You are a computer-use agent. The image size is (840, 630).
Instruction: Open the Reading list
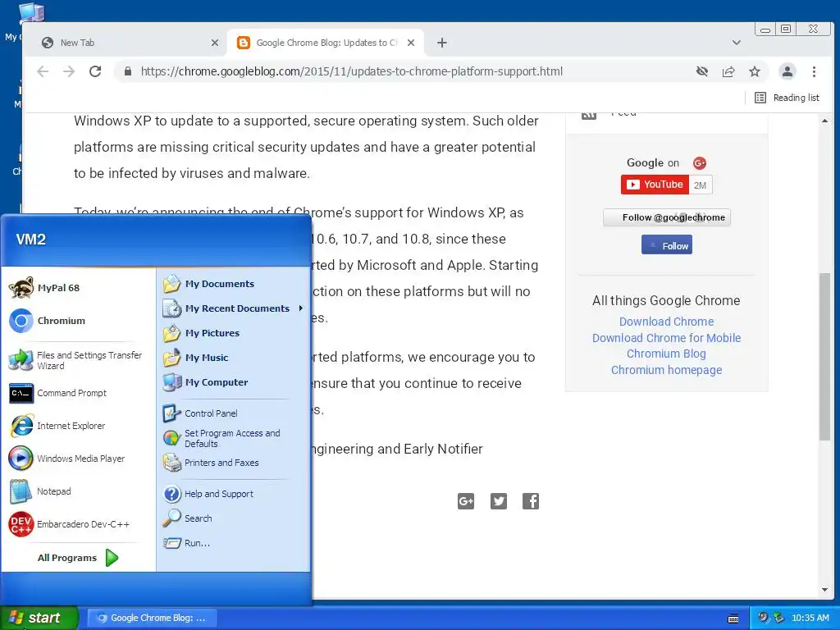click(x=787, y=98)
